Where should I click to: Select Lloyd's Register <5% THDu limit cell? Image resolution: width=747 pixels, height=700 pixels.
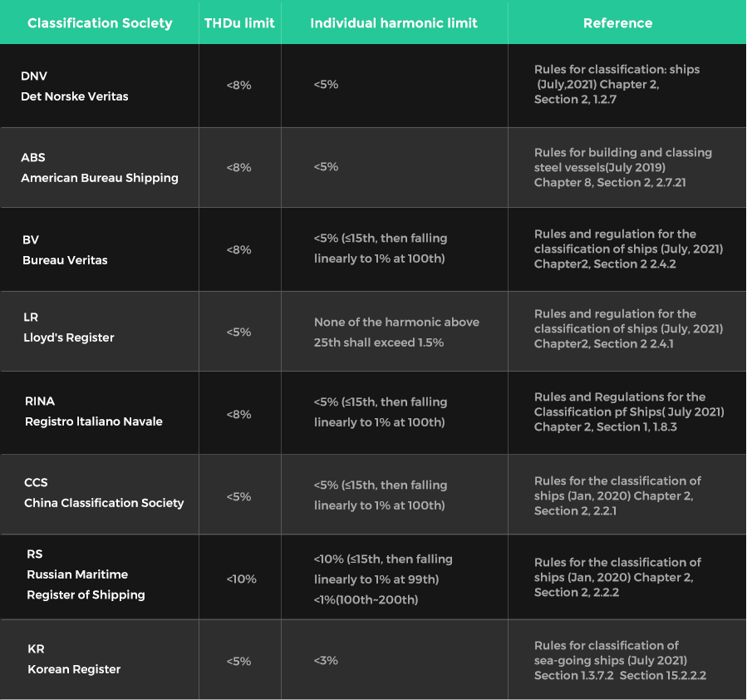(x=238, y=332)
